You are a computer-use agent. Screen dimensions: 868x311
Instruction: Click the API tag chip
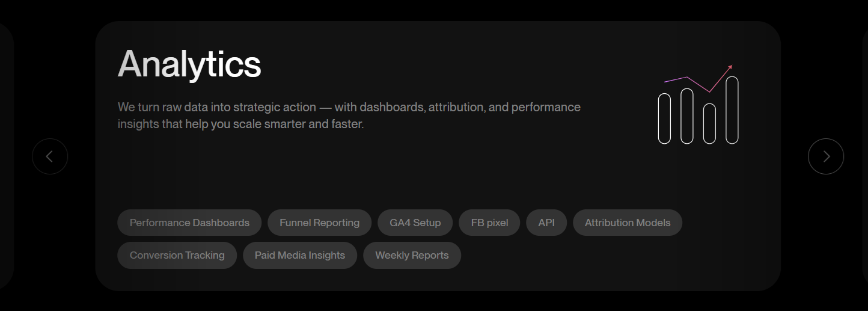[546, 223]
